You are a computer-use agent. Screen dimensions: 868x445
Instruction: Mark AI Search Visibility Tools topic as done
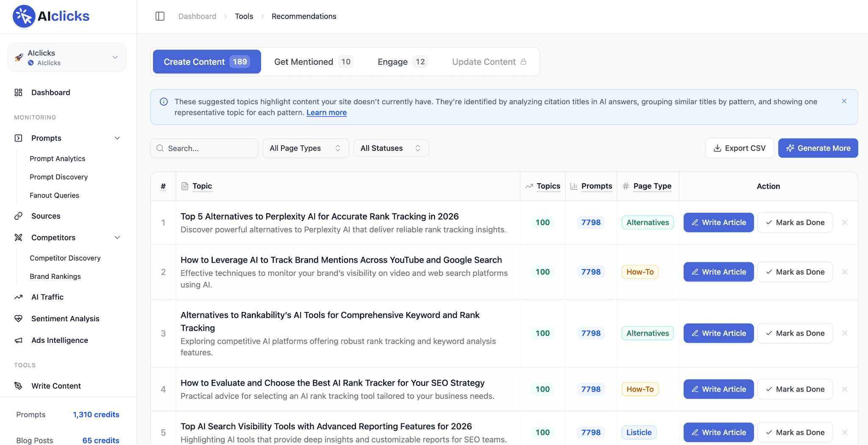click(x=795, y=433)
